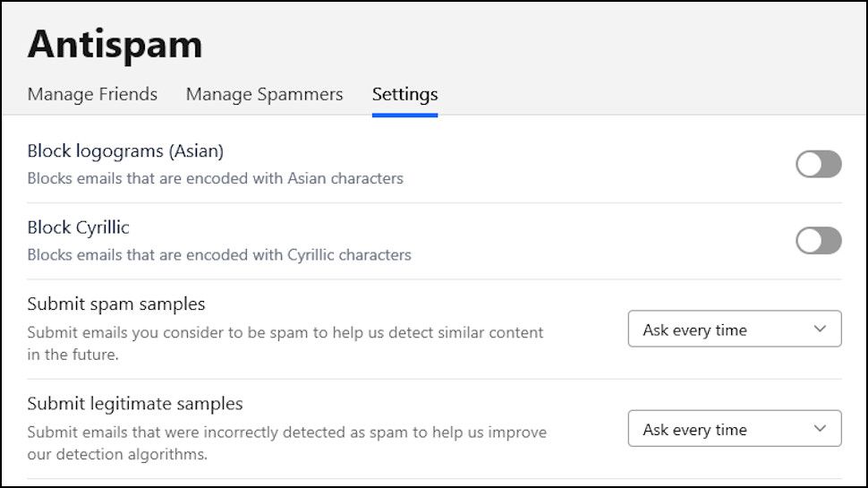Click the "Block logograms (Asian)" setting label
The image size is (868, 488).
pos(125,150)
